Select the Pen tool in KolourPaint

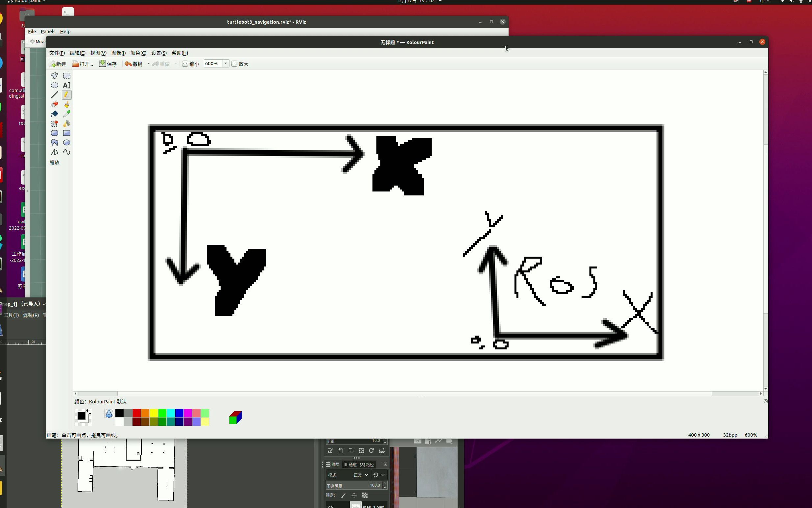point(67,95)
